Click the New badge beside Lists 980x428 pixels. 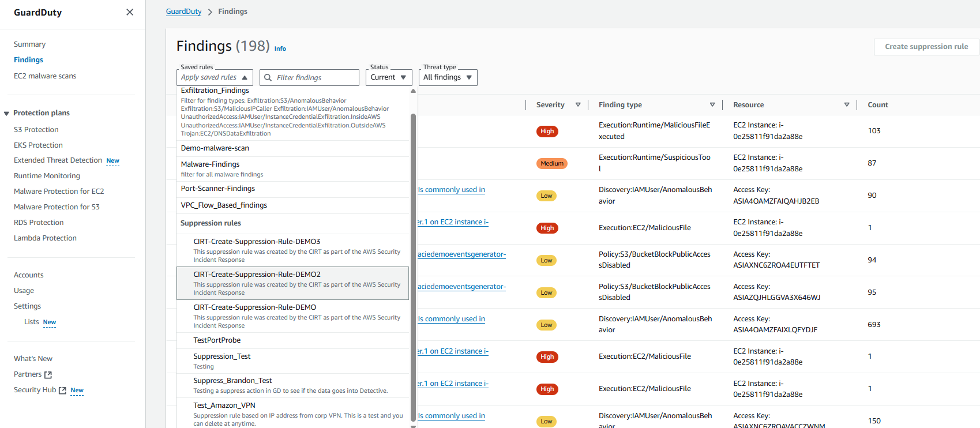tap(50, 322)
